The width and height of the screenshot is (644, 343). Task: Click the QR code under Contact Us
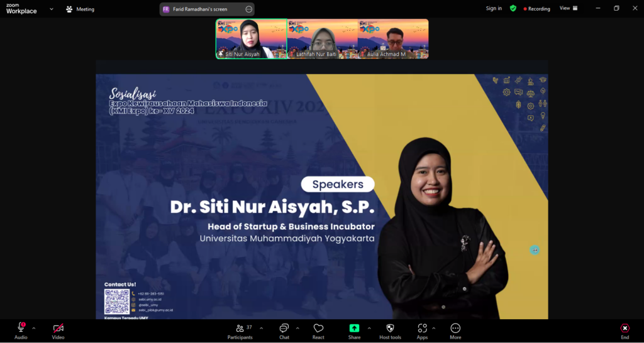click(x=116, y=302)
